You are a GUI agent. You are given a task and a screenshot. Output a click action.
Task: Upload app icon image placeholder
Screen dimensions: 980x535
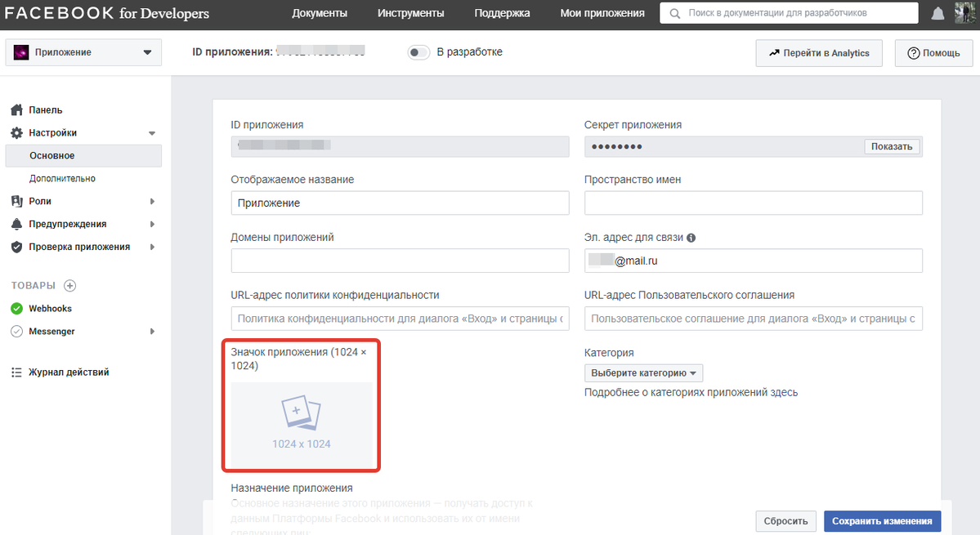tap(302, 424)
